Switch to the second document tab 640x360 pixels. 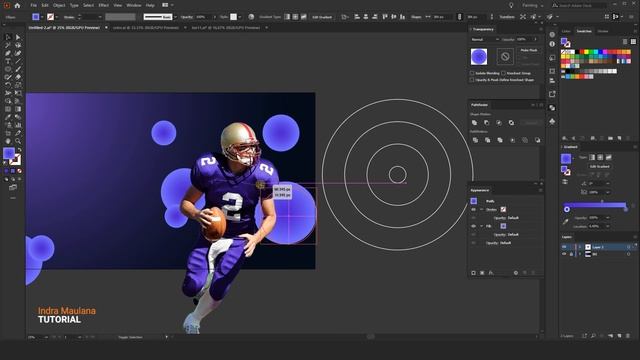tap(146, 28)
